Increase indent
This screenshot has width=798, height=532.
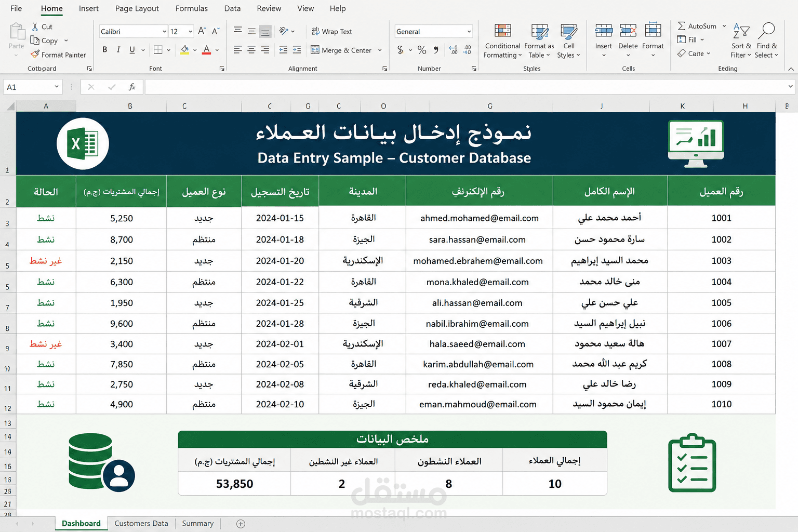297,50
